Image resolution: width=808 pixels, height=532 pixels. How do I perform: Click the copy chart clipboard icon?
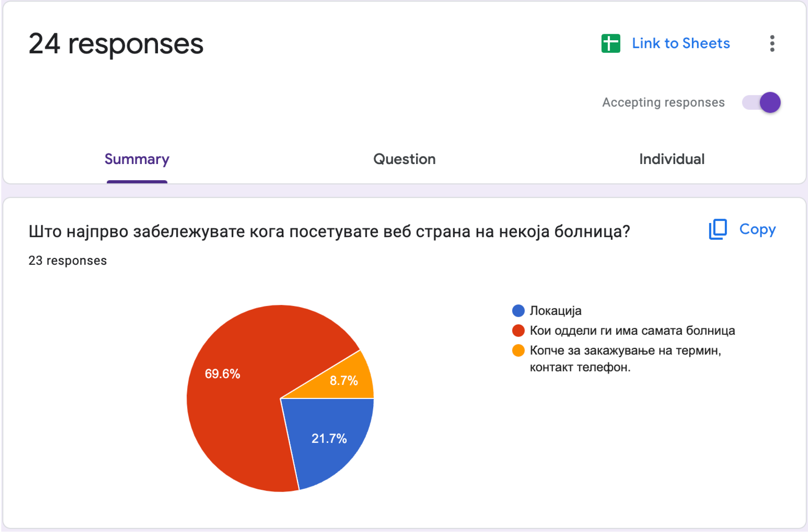tap(718, 229)
